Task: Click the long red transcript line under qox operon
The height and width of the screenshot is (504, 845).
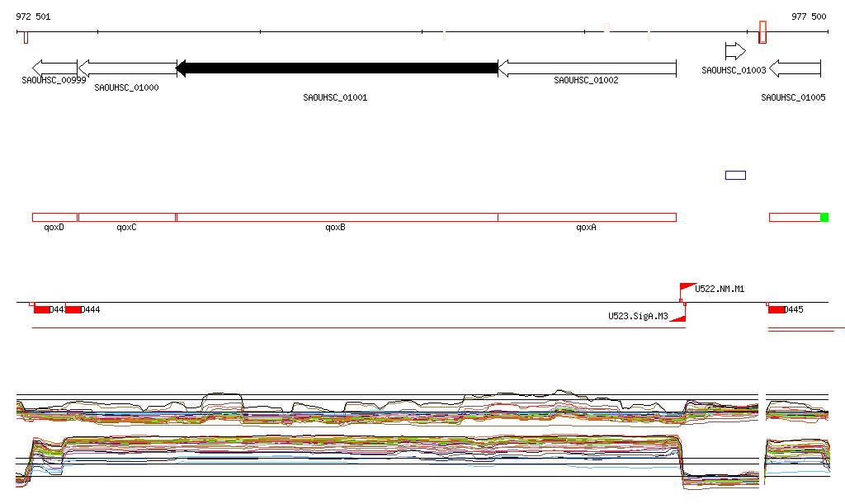Action: tap(359, 327)
